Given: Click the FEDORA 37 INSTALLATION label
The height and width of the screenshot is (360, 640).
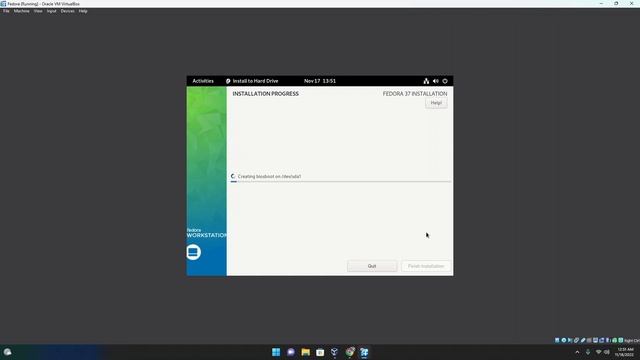Looking at the screenshot, I should click(x=415, y=93).
